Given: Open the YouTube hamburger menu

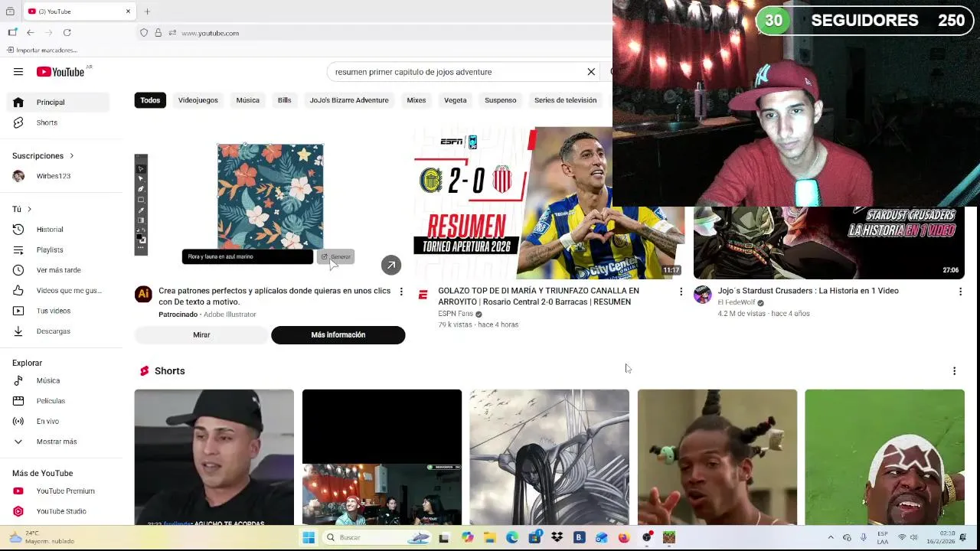Looking at the screenshot, I should coord(18,72).
